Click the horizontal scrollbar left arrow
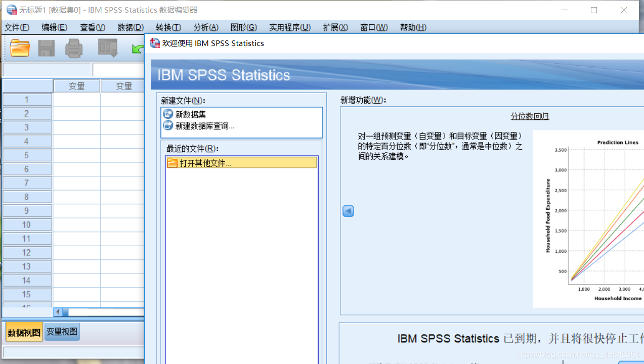This screenshot has height=364, width=644. (x=58, y=312)
